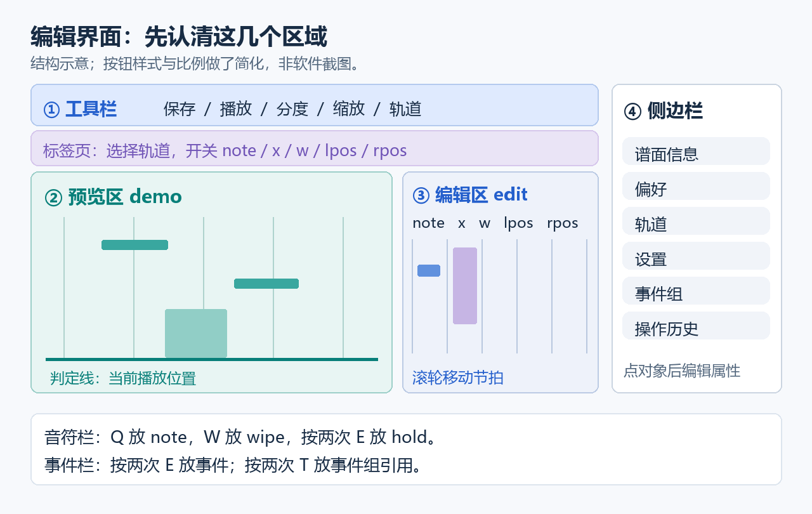Click the ③ 编辑区 edit heading
The height and width of the screenshot is (514, 812).
tap(470, 194)
